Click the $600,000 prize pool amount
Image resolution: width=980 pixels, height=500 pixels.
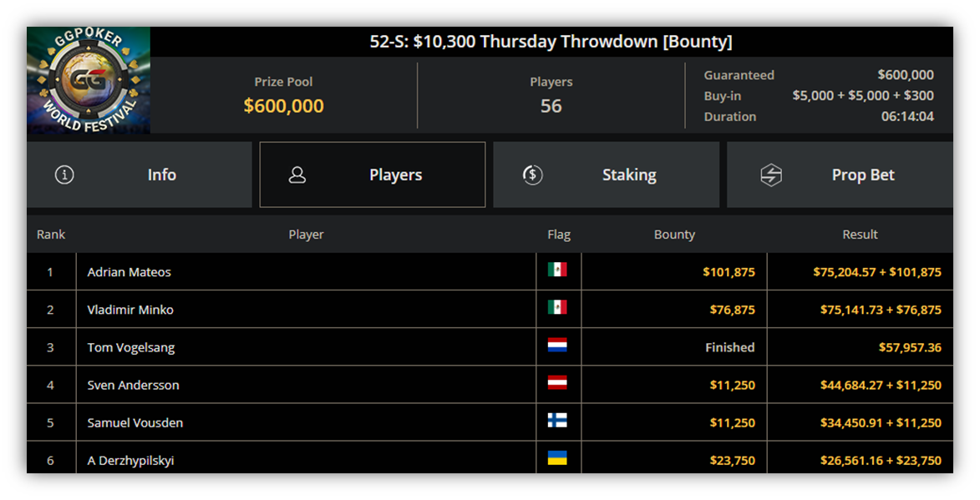tap(284, 105)
